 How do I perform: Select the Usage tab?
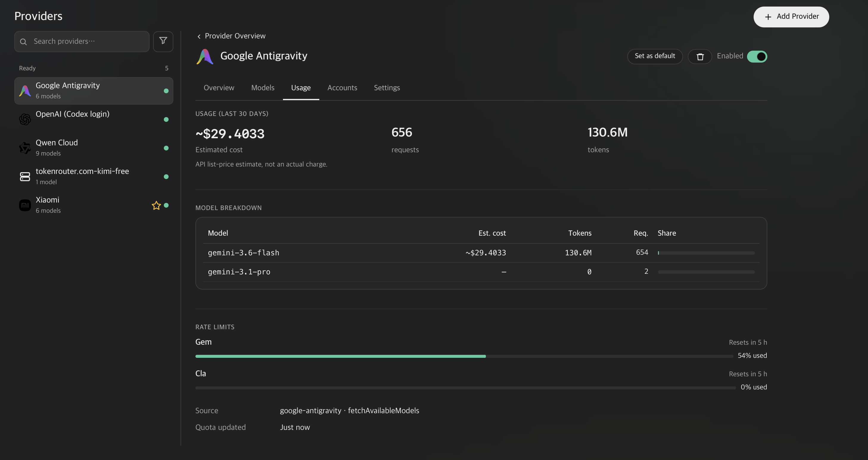click(301, 88)
